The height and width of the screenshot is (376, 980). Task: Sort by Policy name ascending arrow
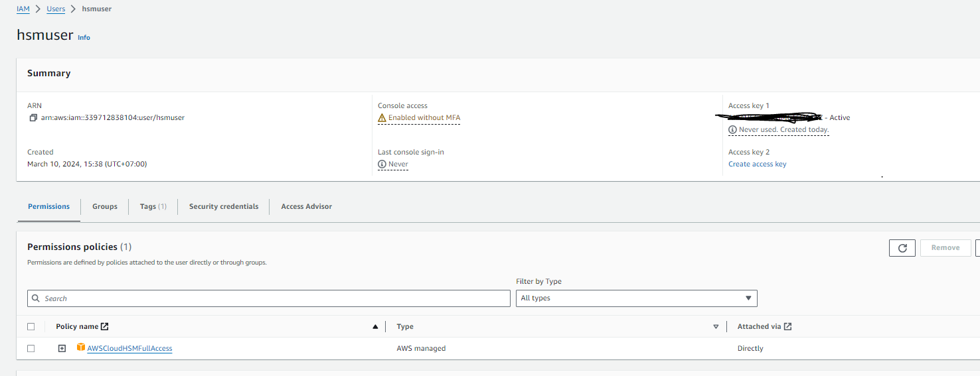375,326
